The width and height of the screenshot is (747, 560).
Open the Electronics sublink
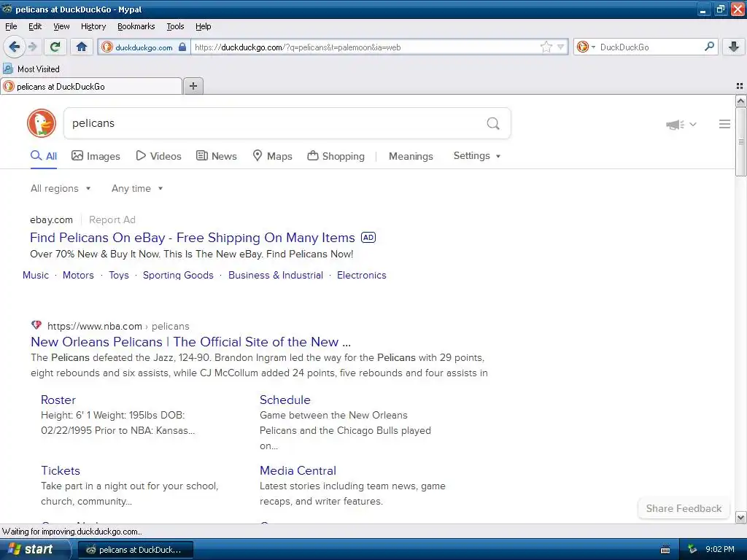tap(362, 275)
